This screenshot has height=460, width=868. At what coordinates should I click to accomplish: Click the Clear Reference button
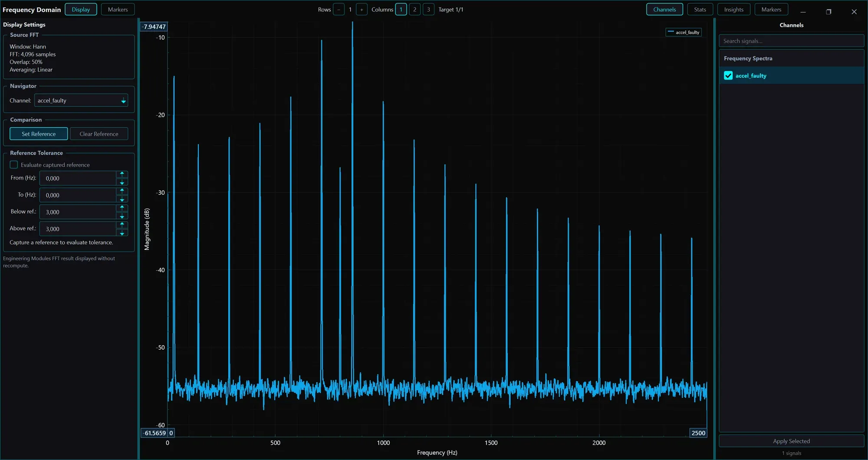(x=99, y=134)
